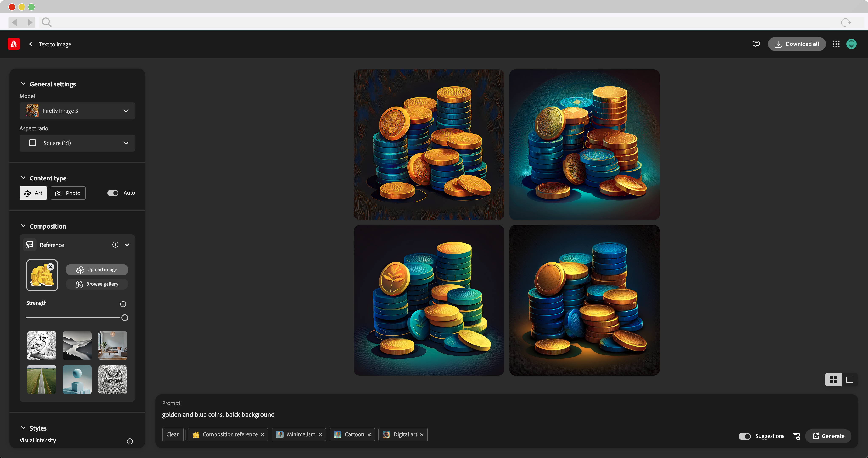The width and height of the screenshot is (868, 458).
Task: Collapse the Composition section
Action: click(x=23, y=226)
